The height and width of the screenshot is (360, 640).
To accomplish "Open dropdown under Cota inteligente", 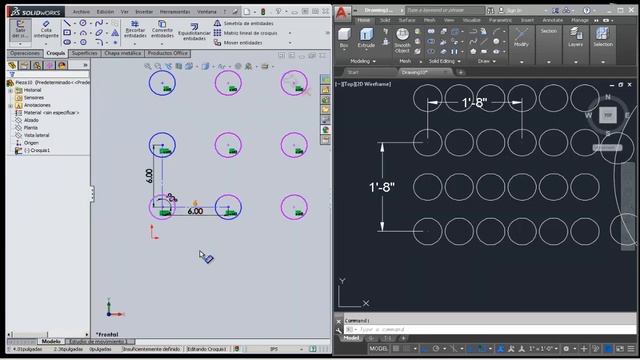I will (x=46, y=43).
